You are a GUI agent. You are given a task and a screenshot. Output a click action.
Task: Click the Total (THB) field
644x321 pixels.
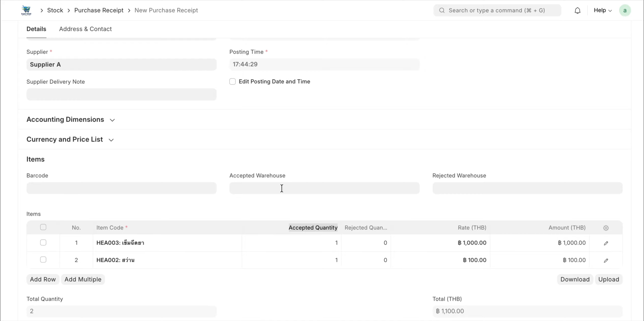point(527,311)
